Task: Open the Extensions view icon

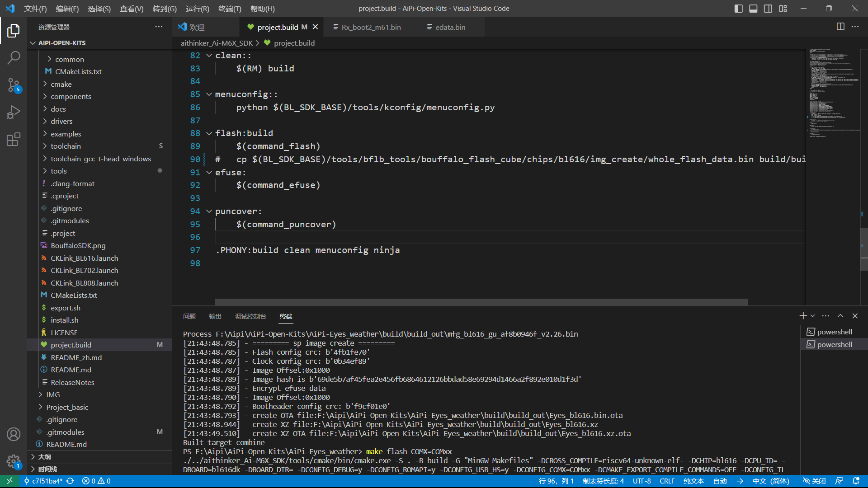Action: [14, 139]
